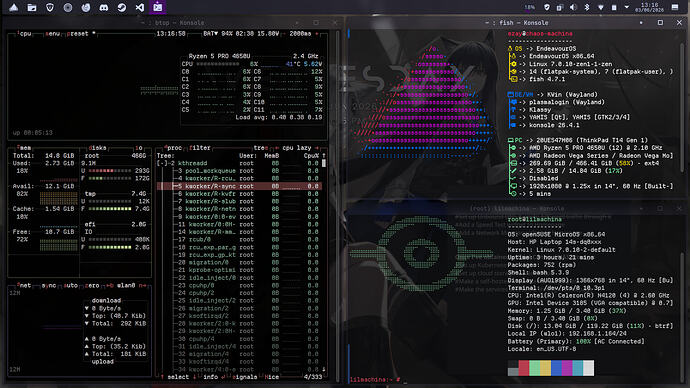This screenshot has width=690, height=388.
Task: Click the btop proc list scroll indicator
Action: 324,163
